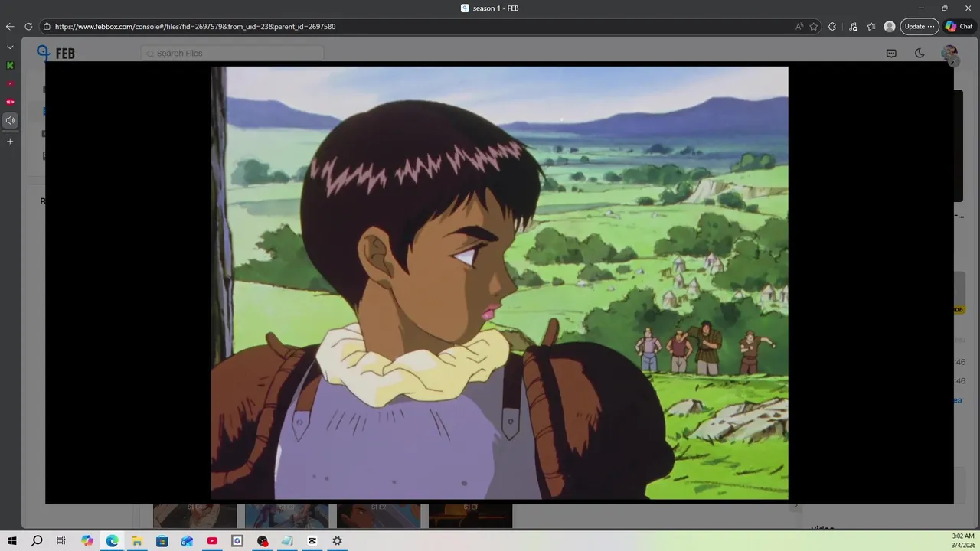Open the FEB messages chat-bubble icon
Image resolution: width=980 pixels, height=551 pixels.
(x=891, y=53)
